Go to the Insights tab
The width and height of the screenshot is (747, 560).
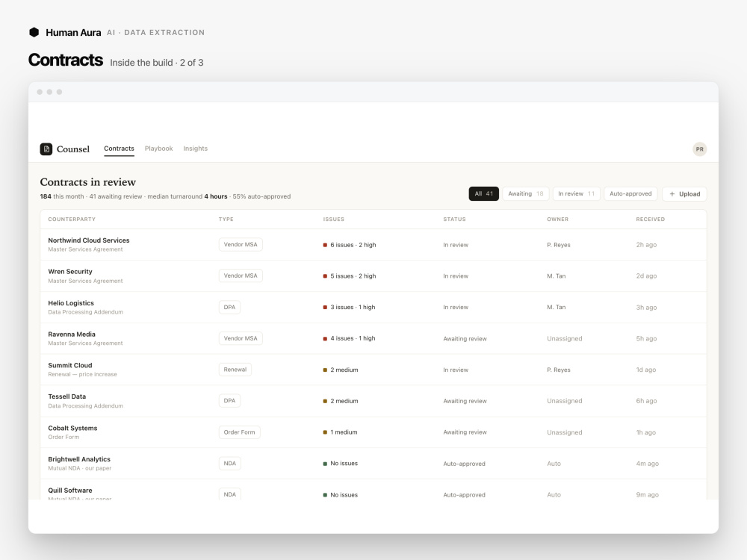coord(195,149)
